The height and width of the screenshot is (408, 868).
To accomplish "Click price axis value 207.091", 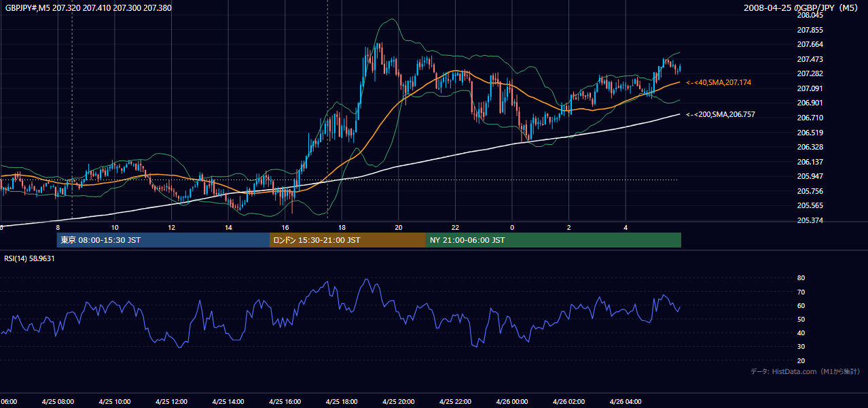I will (810, 88).
